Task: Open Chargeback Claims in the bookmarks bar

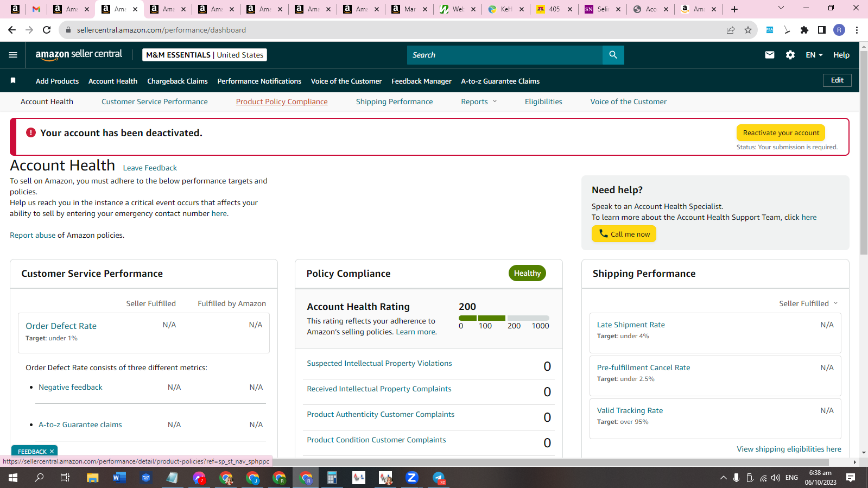Action: (178, 81)
